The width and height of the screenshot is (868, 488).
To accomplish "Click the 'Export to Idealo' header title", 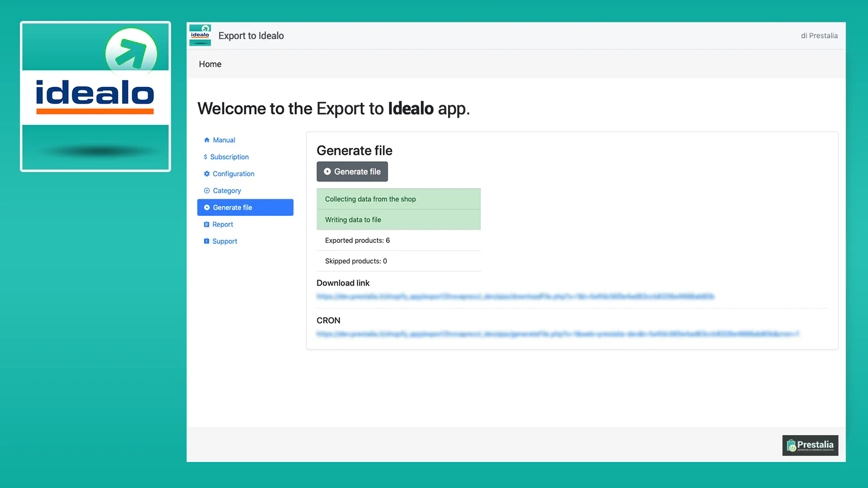I will pyautogui.click(x=251, y=36).
